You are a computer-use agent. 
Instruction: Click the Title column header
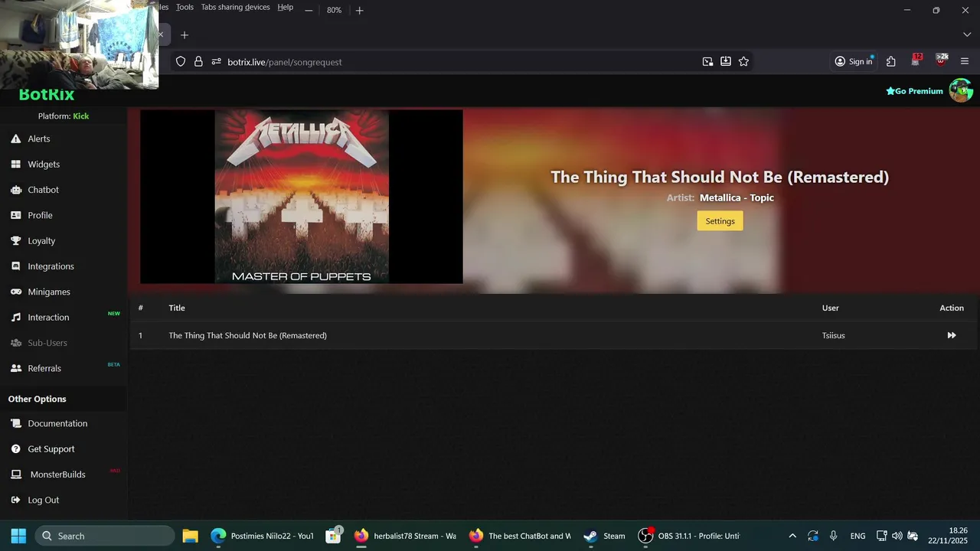(177, 308)
